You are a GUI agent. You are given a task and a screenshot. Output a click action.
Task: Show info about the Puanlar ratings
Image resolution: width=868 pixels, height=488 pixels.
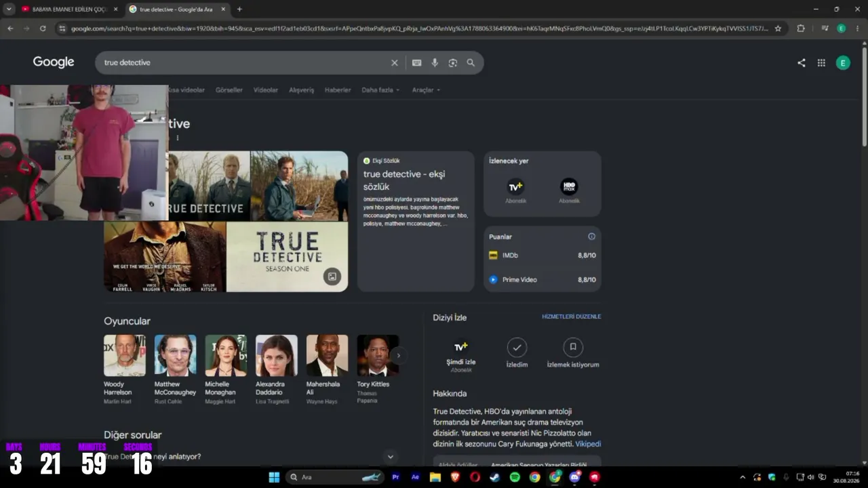[x=591, y=237]
